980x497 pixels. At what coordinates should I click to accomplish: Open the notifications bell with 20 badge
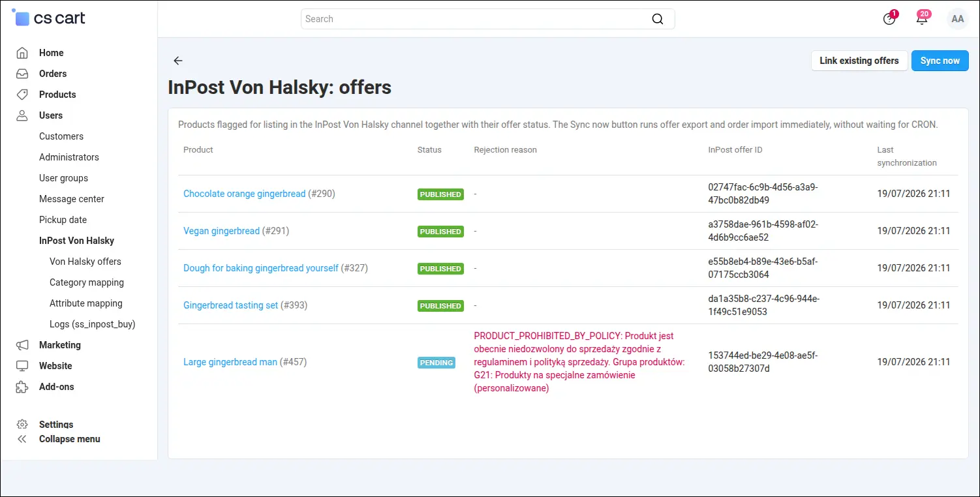coord(922,18)
